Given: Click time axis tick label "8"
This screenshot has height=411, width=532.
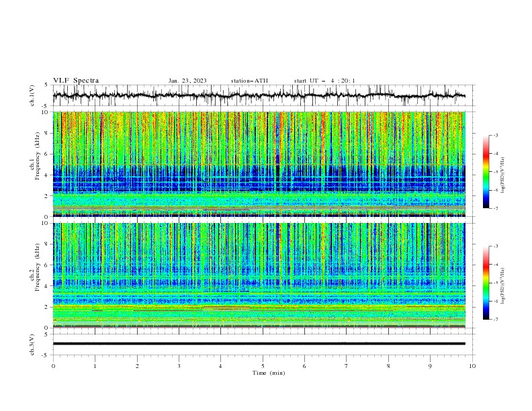Looking at the screenshot, I should coord(388,366).
